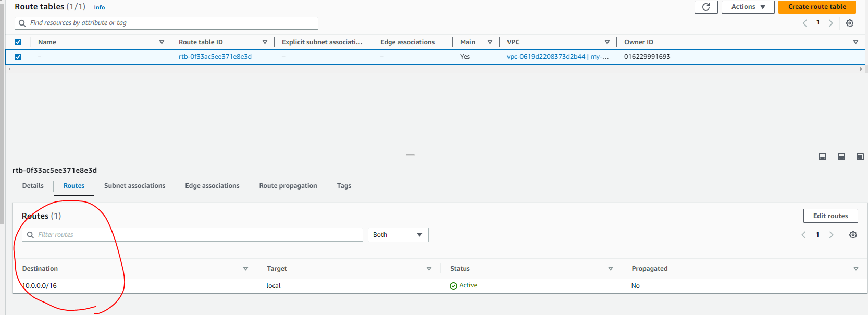Click the Propagated value No
This screenshot has width=868, height=315.
(x=636, y=286)
